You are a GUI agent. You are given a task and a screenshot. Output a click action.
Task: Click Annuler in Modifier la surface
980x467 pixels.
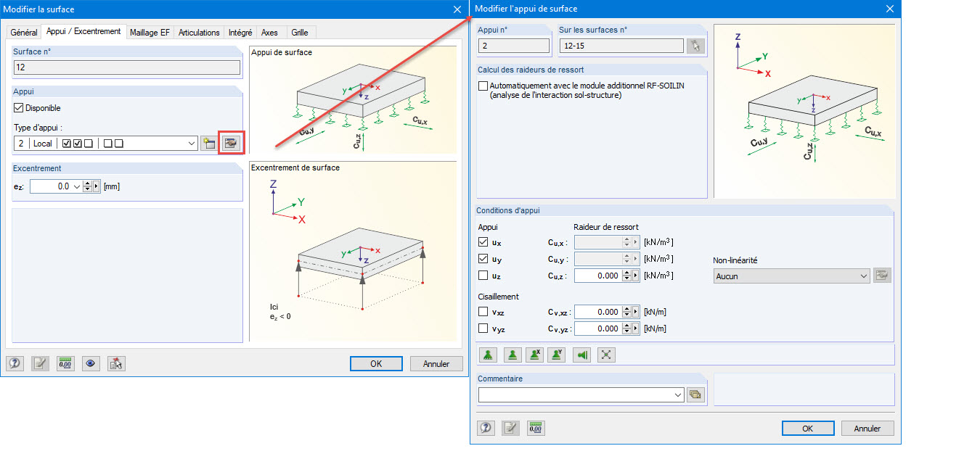click(x=436, y=364)
